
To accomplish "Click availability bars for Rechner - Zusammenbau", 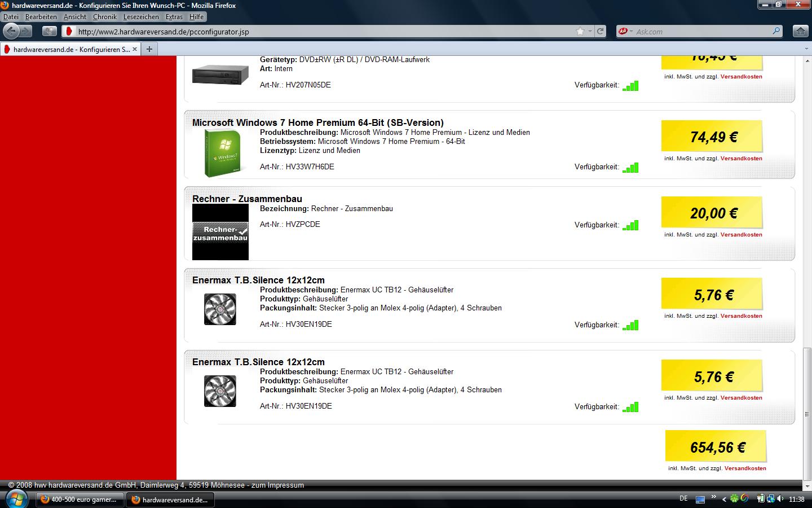I will click(630, 226).
